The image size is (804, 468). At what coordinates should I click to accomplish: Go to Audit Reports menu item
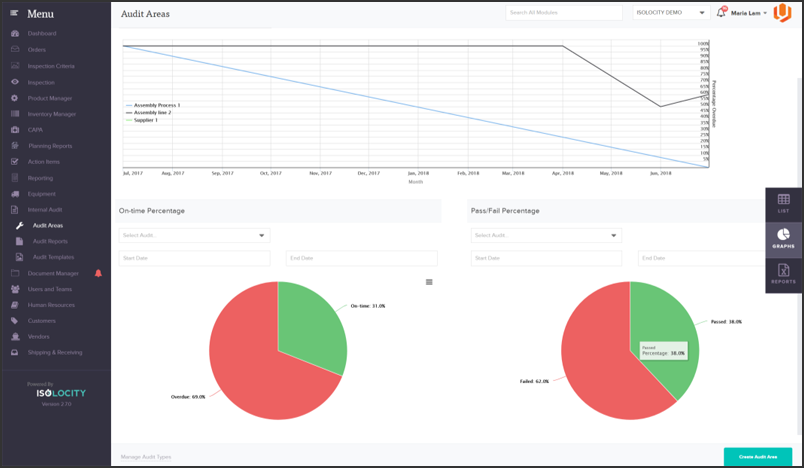pos(50,241)
